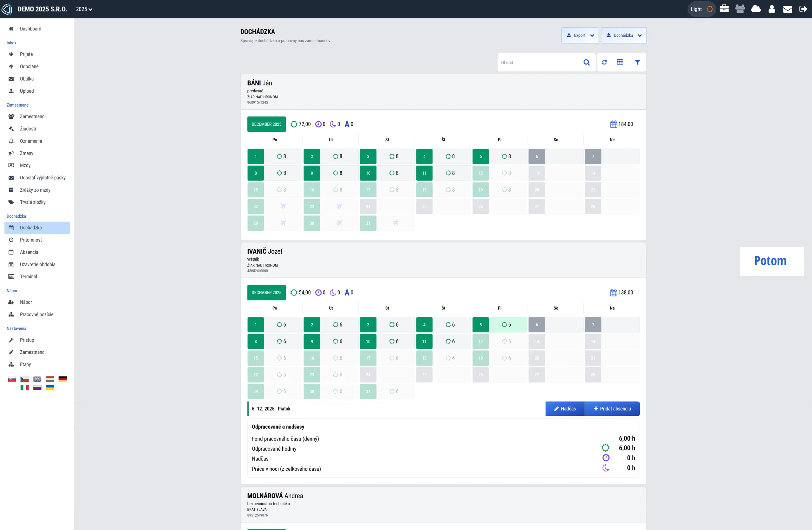Toggle the Light theme switch

701,9
